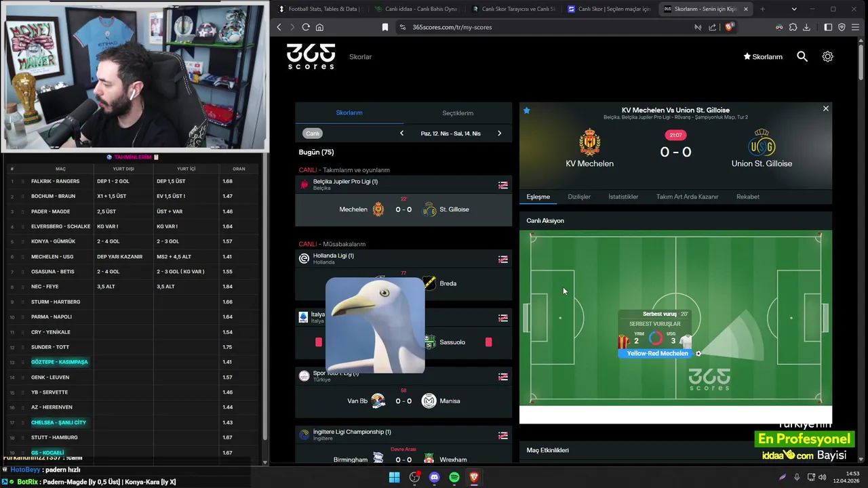Screen dimensions: 868x488
Task: Switch to Skorlarım tab in scores list
Action: coord(349,113)
